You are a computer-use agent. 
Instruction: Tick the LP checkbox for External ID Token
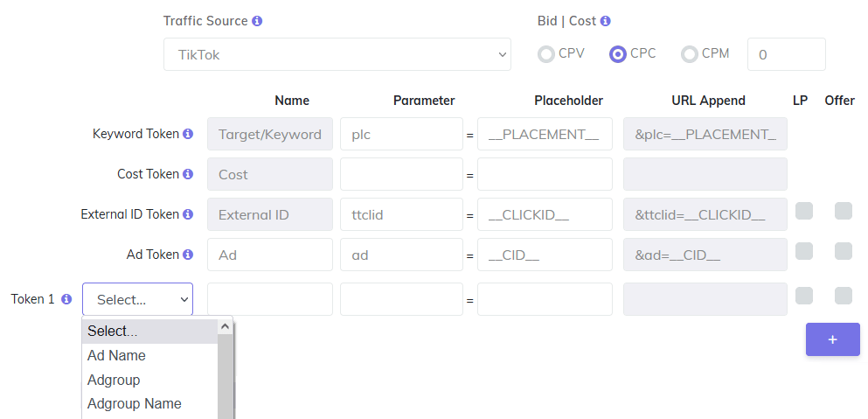tap(804, 211)
